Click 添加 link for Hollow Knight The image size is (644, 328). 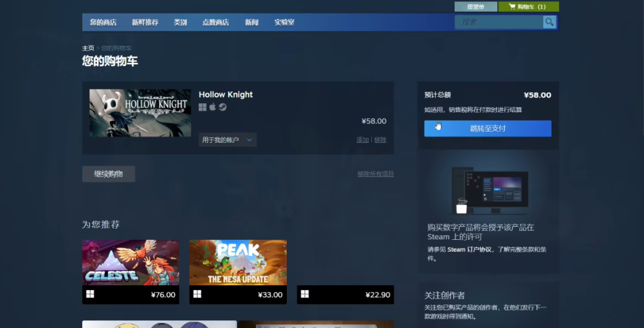coord(363,140)
